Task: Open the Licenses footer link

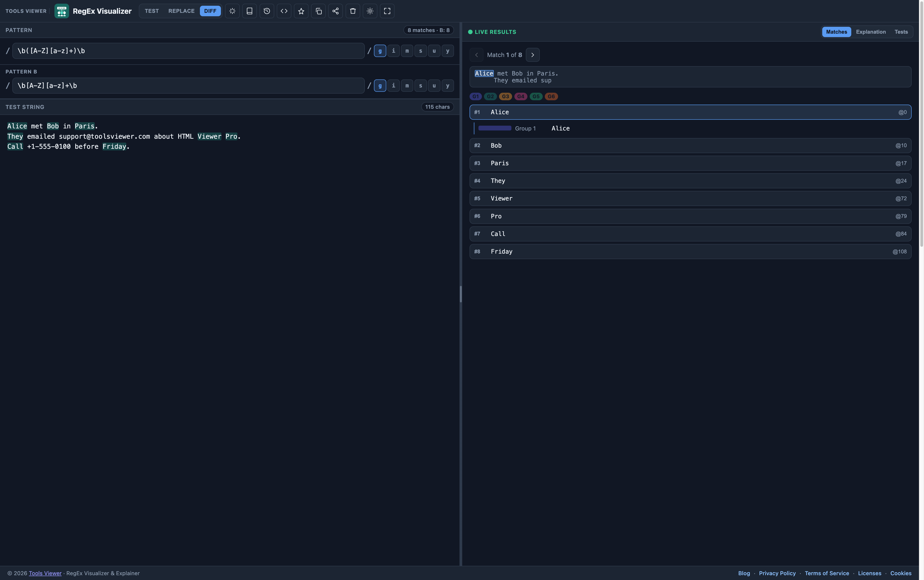Action: pyautogui.click(x=870, y=573)
